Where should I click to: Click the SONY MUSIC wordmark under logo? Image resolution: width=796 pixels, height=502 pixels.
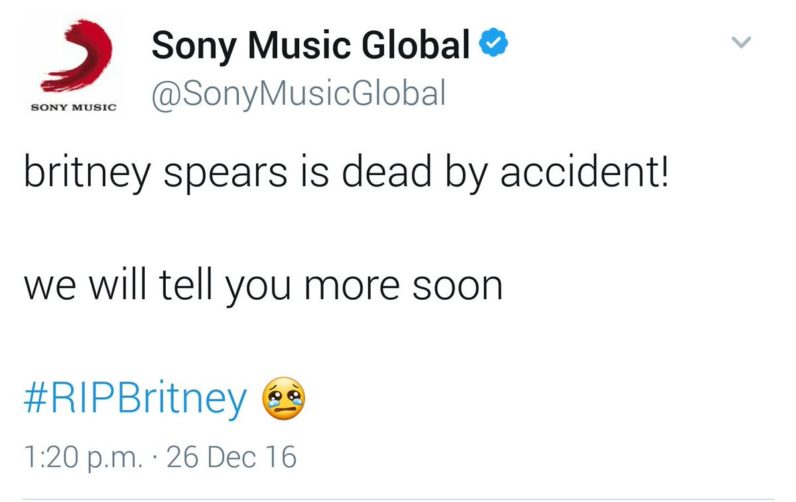pos(75,104)
